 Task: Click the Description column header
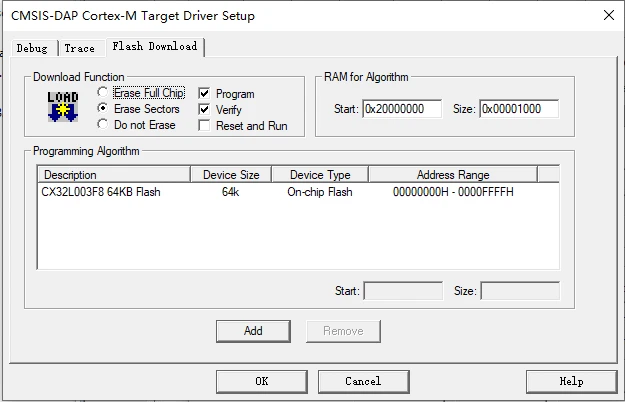point(113,175)
